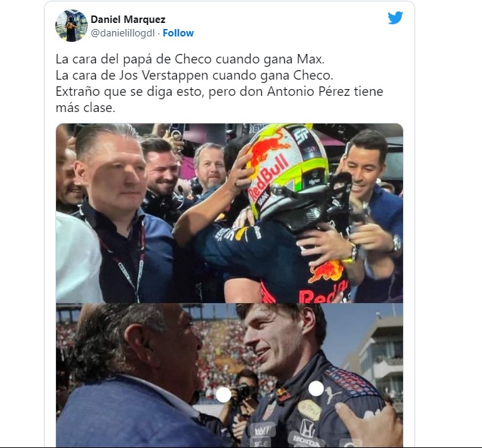Select the Red Bull helmet in top photo
This screenshot has width=482, height=448.
coord(286,172)
